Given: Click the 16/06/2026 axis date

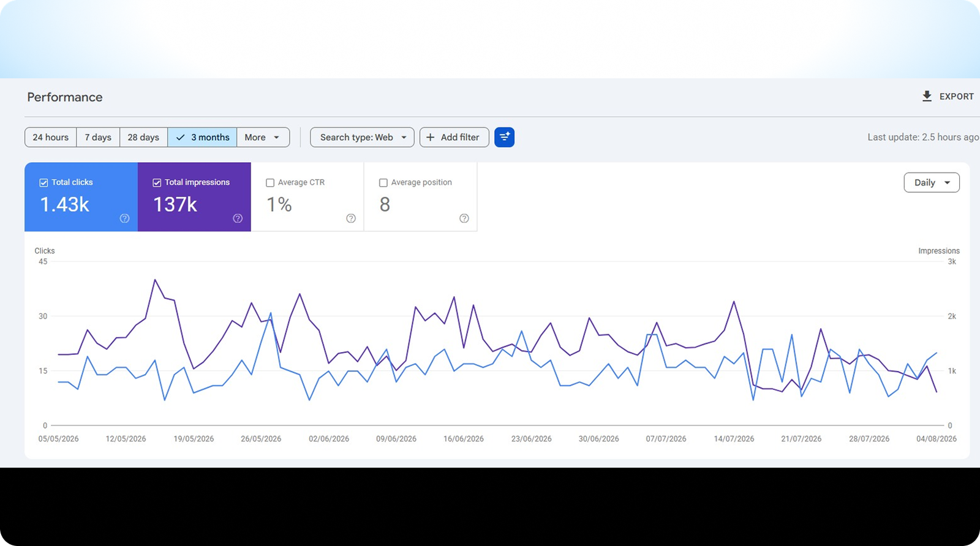Looking at the screenshot, I should click(464, 439).
